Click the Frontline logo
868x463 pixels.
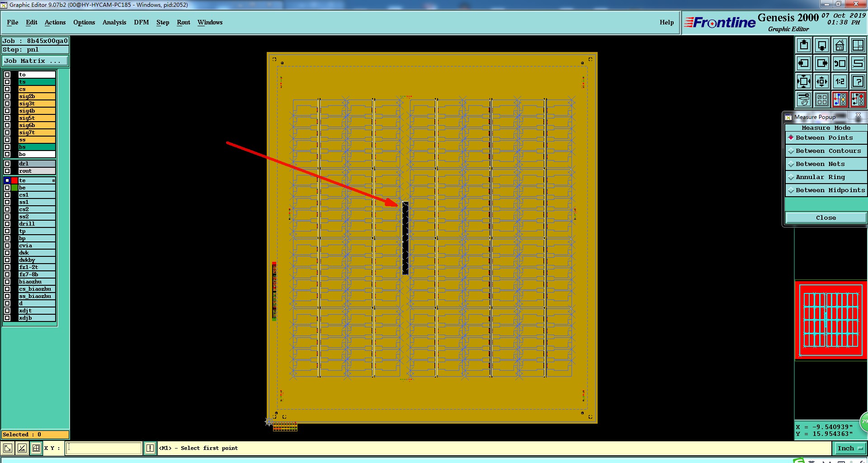pyautogui.click(x=719, y=22)
